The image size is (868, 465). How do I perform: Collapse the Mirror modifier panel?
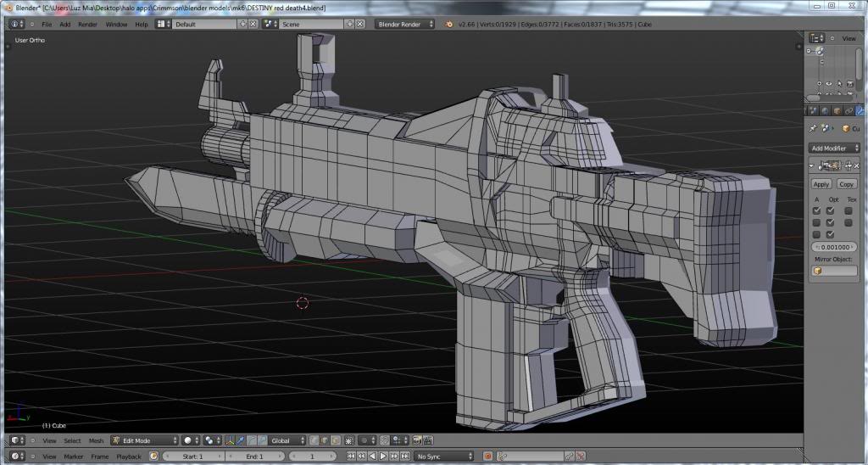[x=811, y=165]
